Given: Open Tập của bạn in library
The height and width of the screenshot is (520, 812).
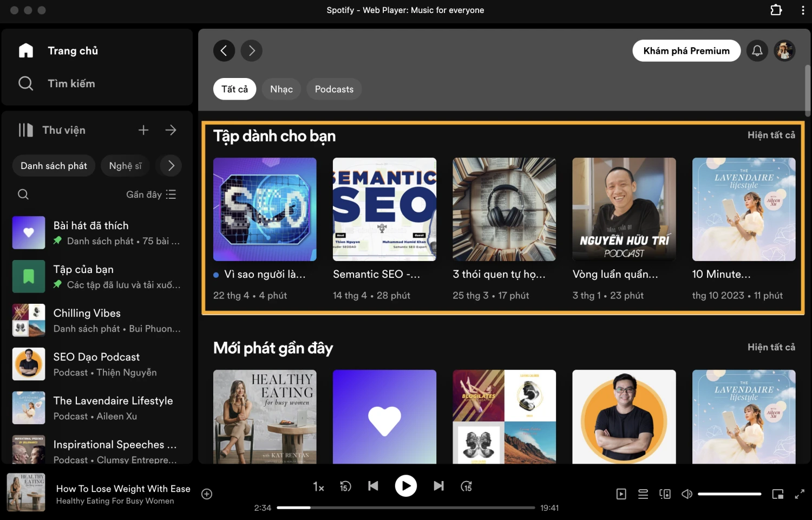Looking at the screenshot, I should (97, 277).
